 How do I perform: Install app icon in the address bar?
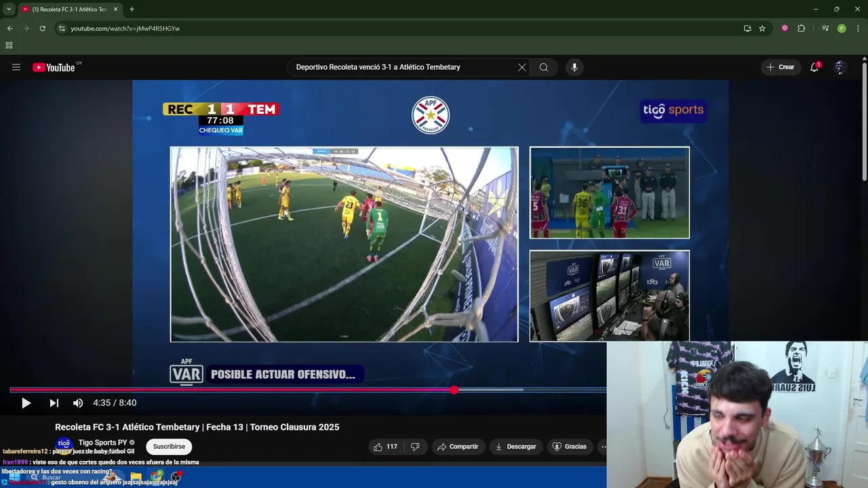tap(747, 28)
